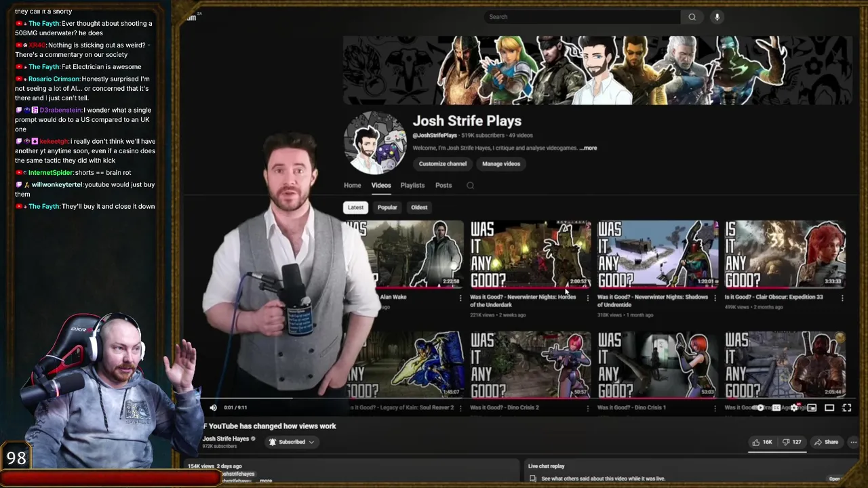Open the Clair Obscur Expedition 33 thumbnail
This screenshot has width=868, height=488.
click(785, 254)
